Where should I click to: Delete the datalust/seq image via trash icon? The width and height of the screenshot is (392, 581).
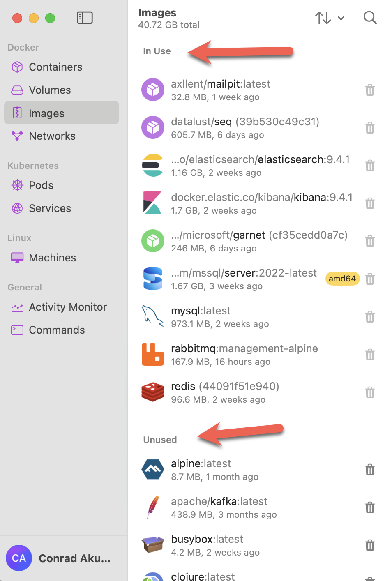(x=370, y=128)
